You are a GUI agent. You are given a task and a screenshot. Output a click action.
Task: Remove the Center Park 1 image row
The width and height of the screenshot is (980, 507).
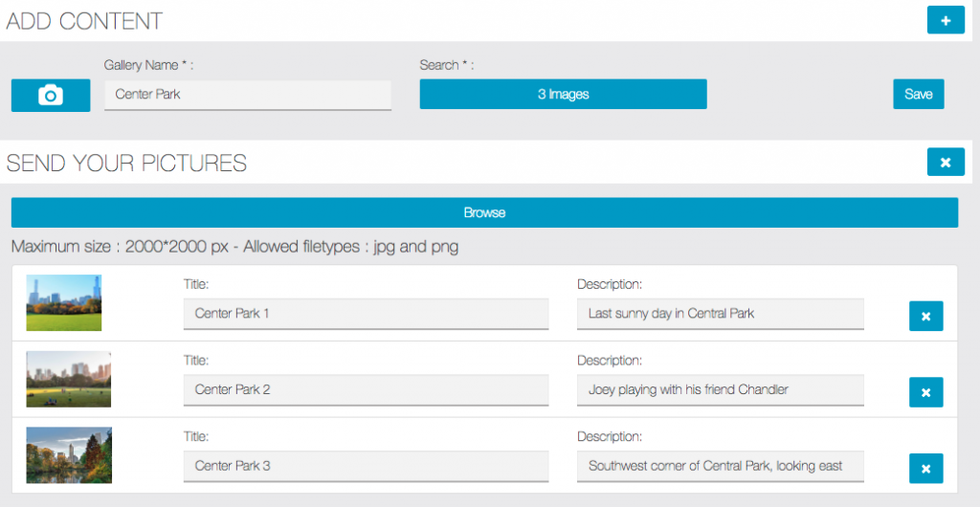(x=925, y=316)
